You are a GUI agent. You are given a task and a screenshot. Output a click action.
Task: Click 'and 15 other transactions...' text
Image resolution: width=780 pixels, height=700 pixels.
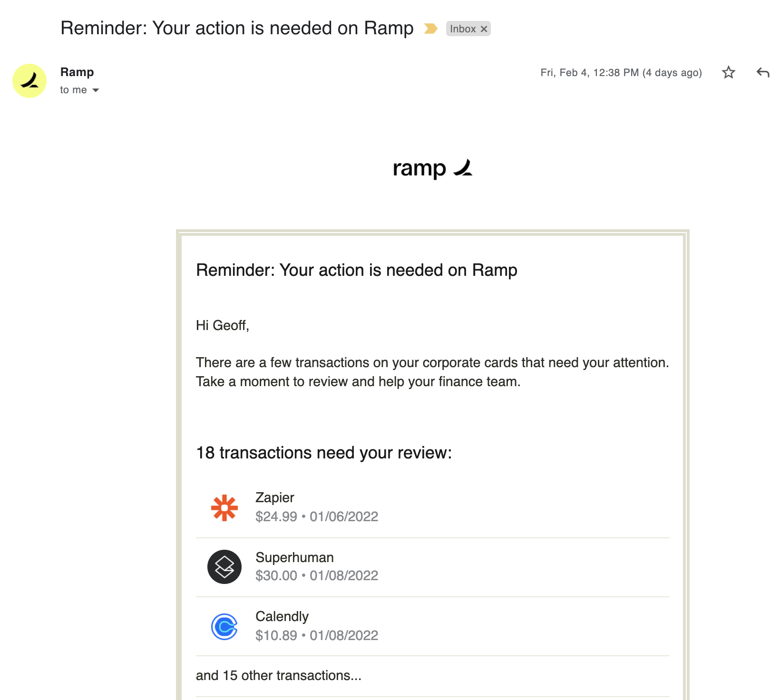[279, 675]
